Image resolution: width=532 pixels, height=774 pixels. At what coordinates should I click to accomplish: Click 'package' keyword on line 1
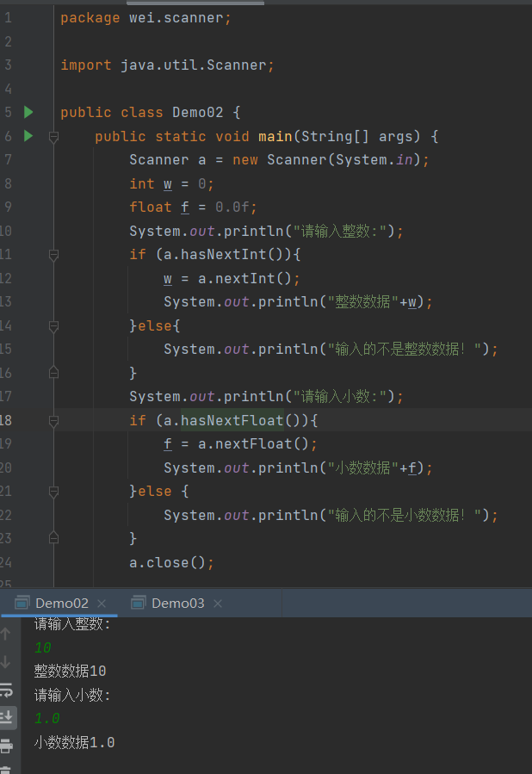pos(90,18)
